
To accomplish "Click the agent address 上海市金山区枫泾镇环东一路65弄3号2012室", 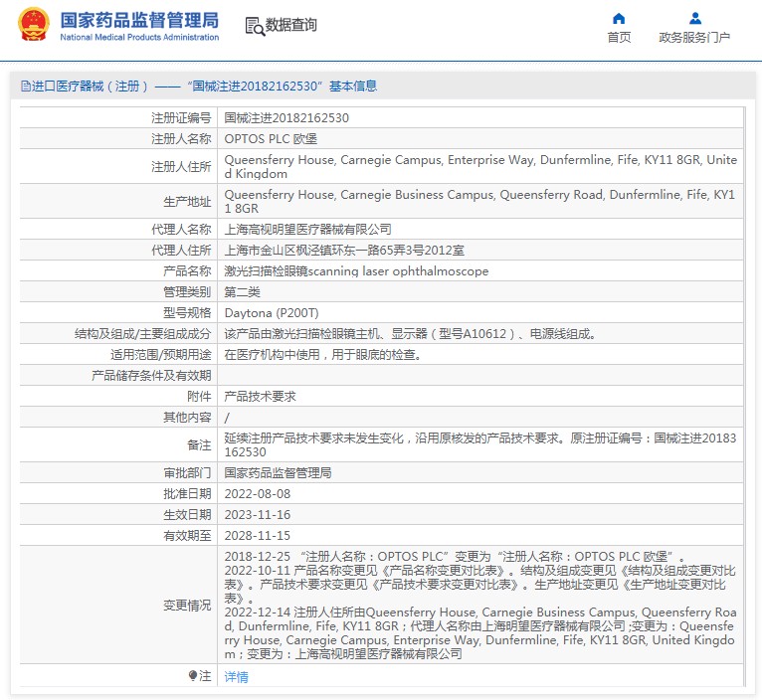I will pyautogui.click(x=344, y=251).
